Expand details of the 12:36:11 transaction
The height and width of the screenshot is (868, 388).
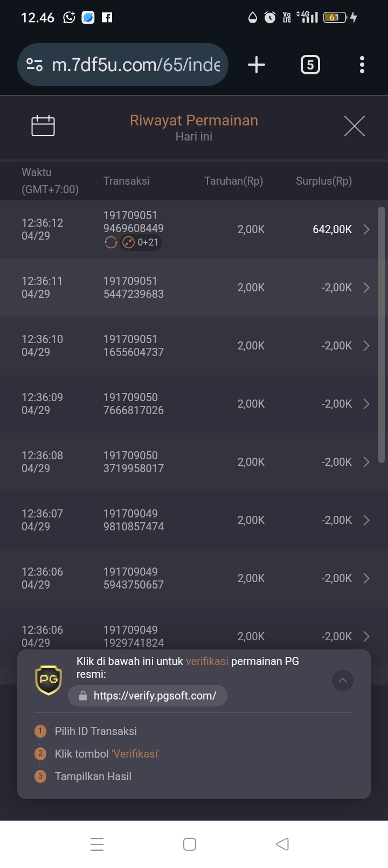[x=366, y=288]
